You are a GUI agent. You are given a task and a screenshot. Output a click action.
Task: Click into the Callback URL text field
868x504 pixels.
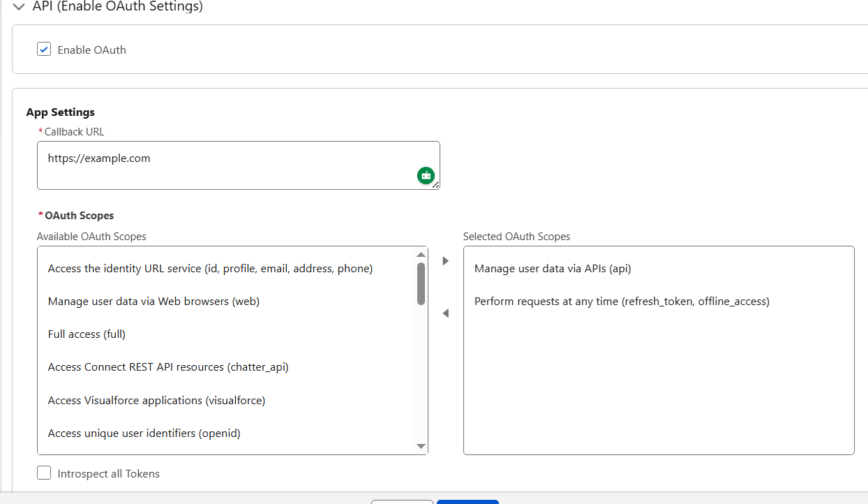pos(223,165)
